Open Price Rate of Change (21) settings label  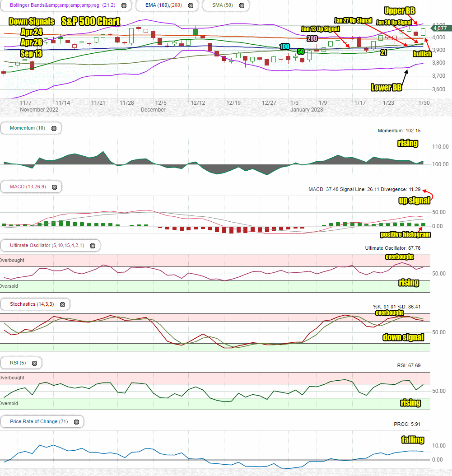(39, 421)
